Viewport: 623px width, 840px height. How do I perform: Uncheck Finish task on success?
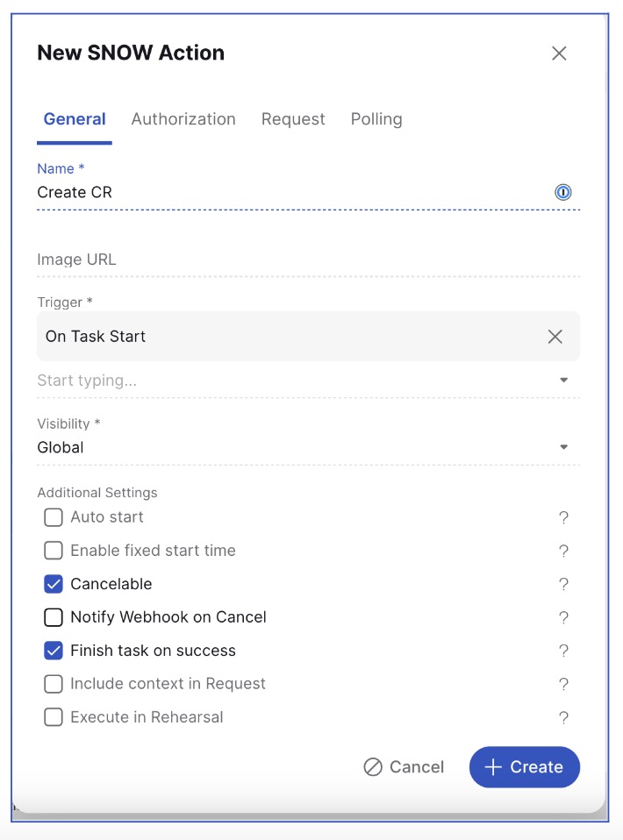[53, 651]
